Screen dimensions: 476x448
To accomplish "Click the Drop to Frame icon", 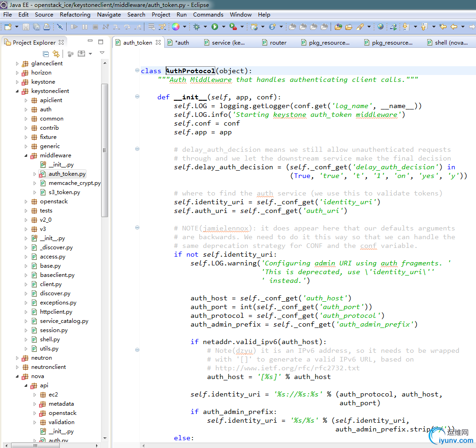I will 151,27.
